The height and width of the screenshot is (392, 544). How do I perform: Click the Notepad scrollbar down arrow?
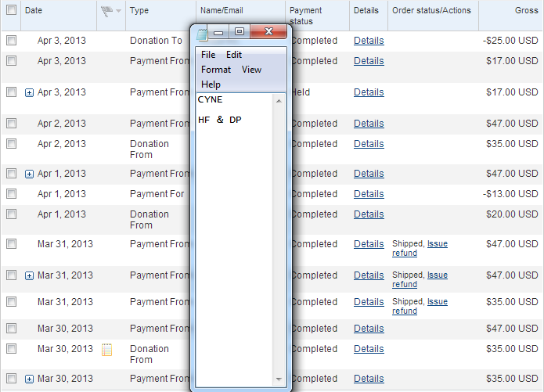[x=279, y=379]
